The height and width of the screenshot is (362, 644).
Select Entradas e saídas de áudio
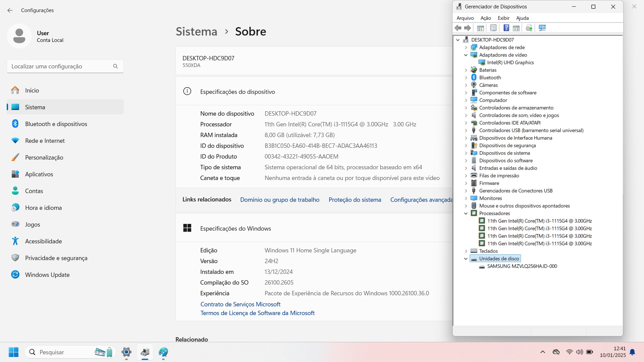pos(508,168)
